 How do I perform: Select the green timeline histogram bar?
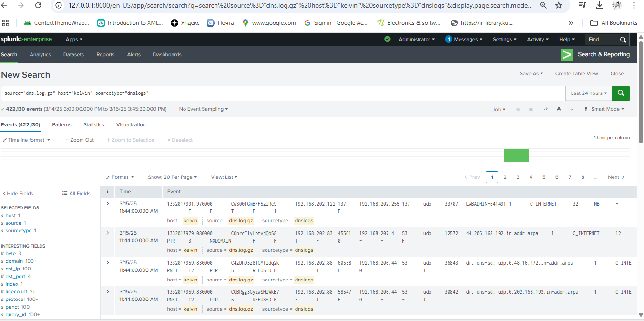(x=516, y=155)
